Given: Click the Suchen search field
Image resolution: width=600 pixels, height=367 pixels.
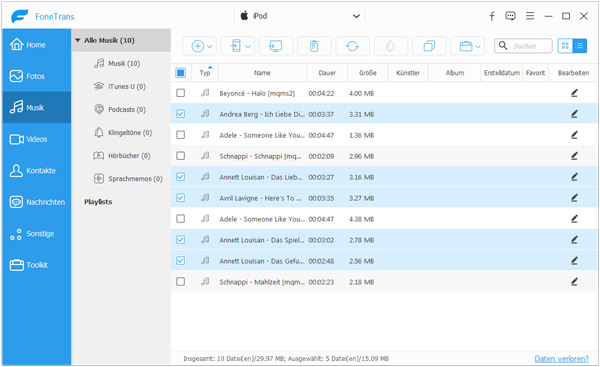Looking at the screenshot, I should pos(523,46).
